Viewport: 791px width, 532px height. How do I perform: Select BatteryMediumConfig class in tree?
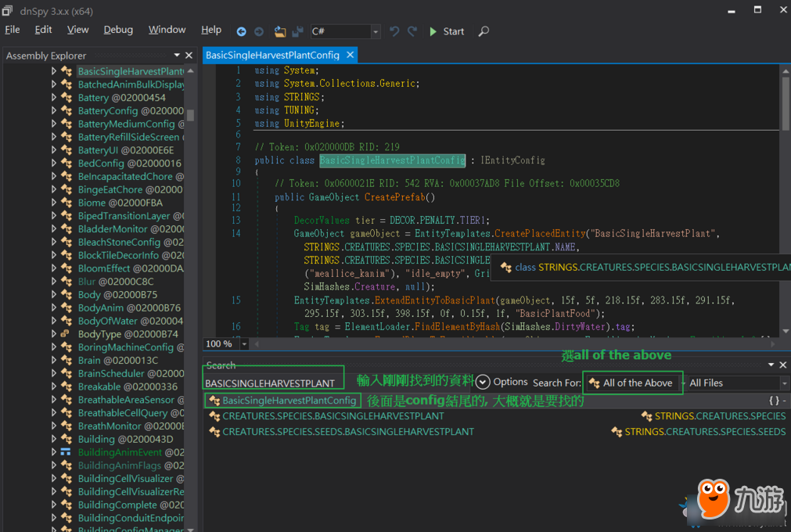(131, 124)
